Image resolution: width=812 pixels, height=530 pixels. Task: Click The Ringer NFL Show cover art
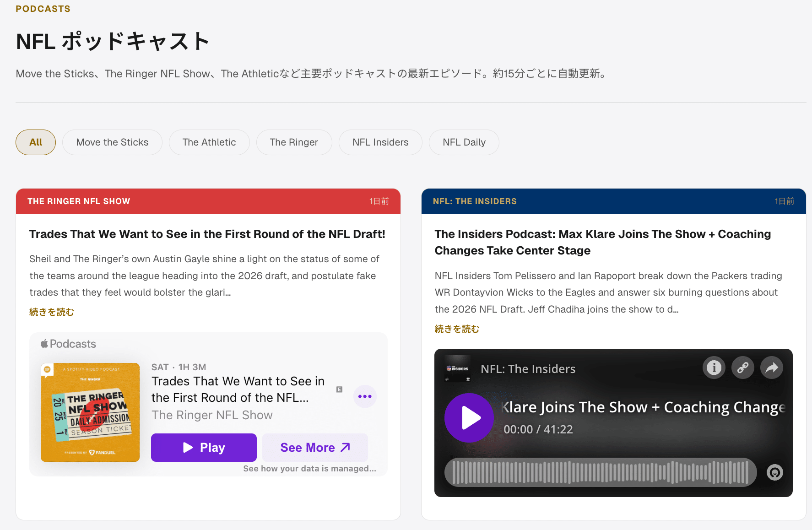tap(90, 412)
